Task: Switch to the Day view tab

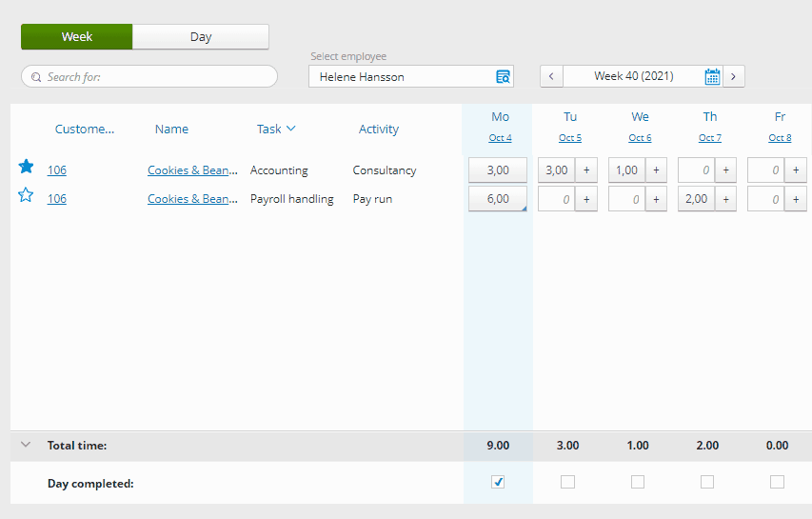Action: click(x=200, y=37)
